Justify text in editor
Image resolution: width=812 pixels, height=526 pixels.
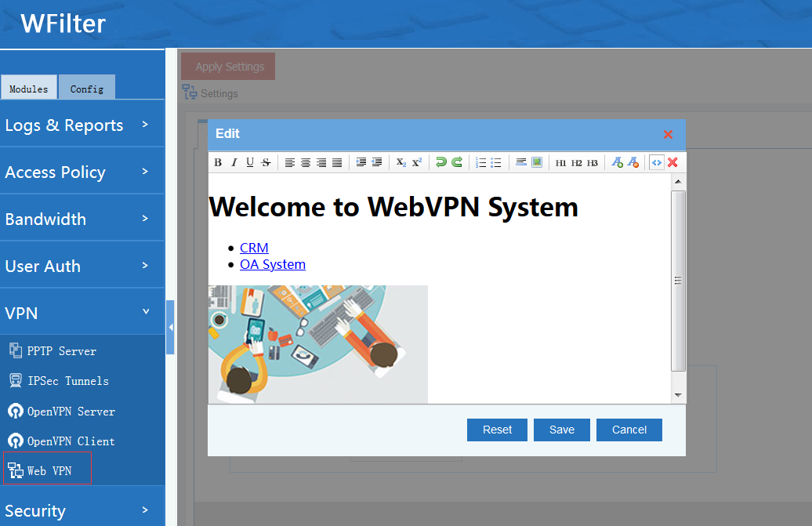[x=337, y=162]
